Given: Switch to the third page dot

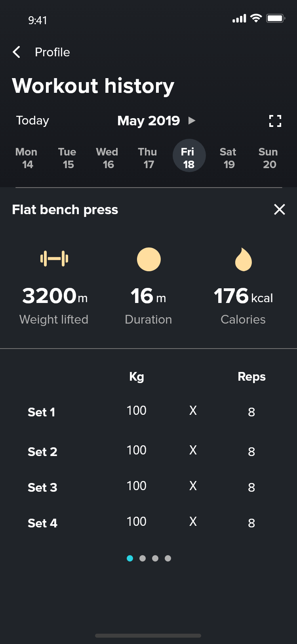Looking at the screenshot, I should tap(155, 558).
